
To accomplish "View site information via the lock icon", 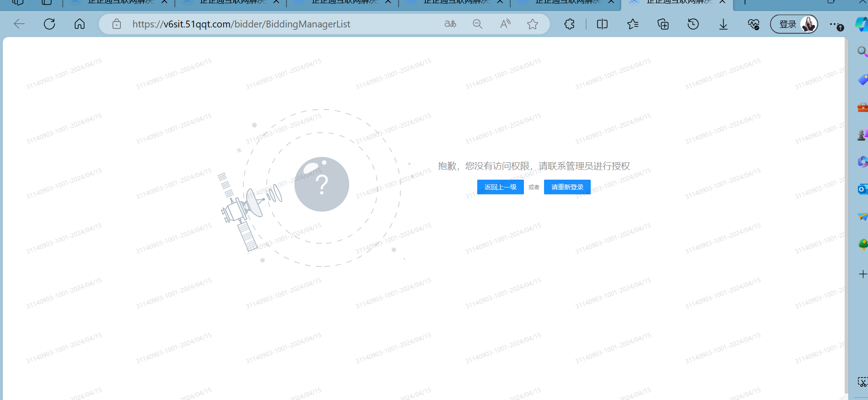I will 117,24.
